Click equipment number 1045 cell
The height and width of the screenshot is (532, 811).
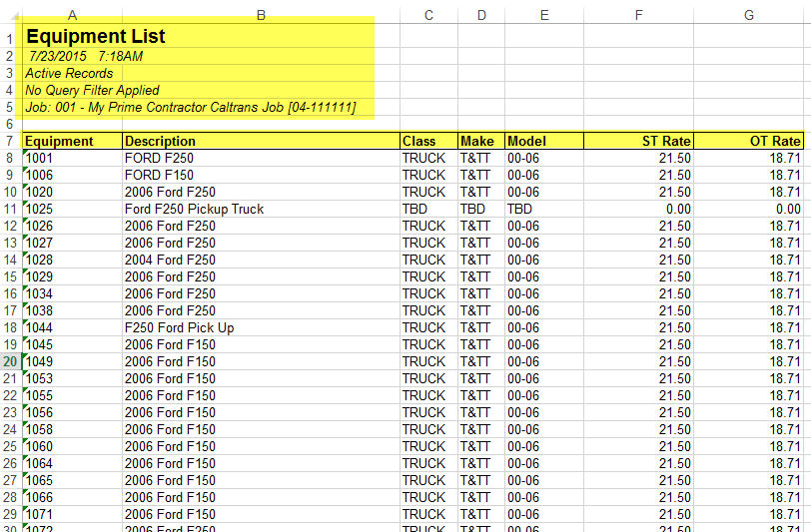pyautogui.click(x=72, y=344)
